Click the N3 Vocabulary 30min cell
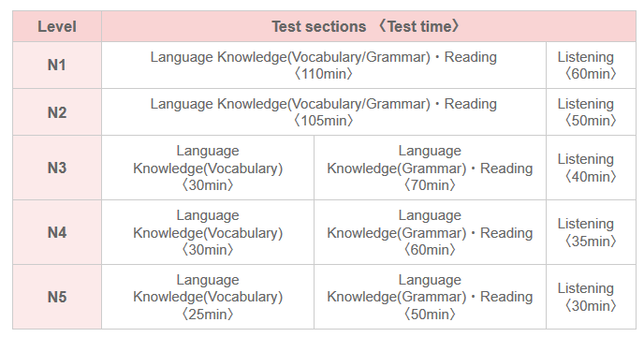This screenshot has width=644, height=337. pos(208,168)
